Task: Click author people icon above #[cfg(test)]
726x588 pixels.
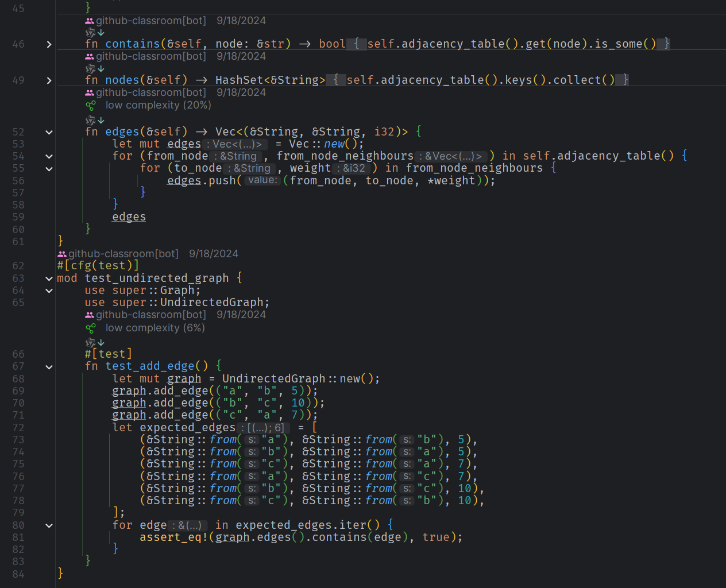Action: 62,254
